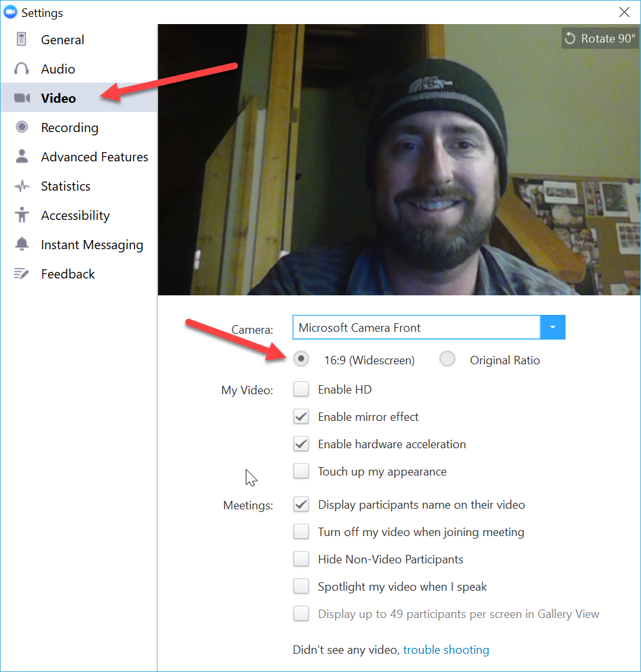This screenshot has width=641, height=672.
Task: Click the Accessibility figure icon
Action: pos(22,215)
